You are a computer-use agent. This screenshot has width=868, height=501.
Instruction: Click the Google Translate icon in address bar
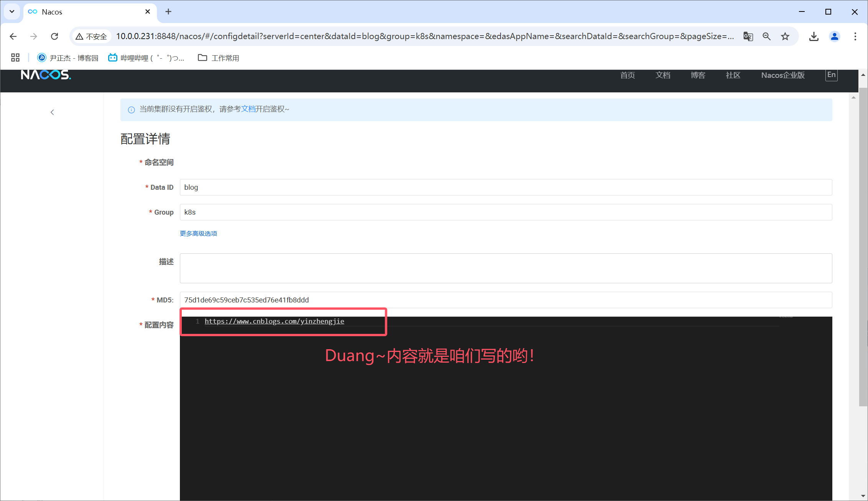748,36
